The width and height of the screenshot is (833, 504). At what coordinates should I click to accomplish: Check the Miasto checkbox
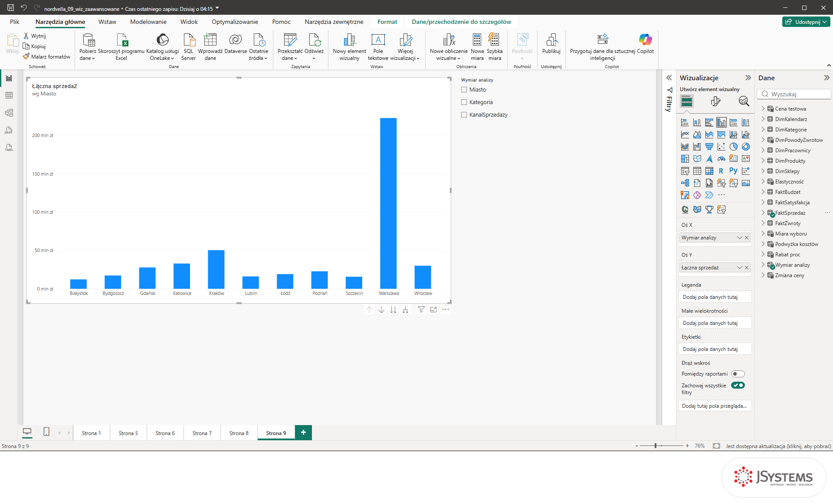[x=464, y=89]
